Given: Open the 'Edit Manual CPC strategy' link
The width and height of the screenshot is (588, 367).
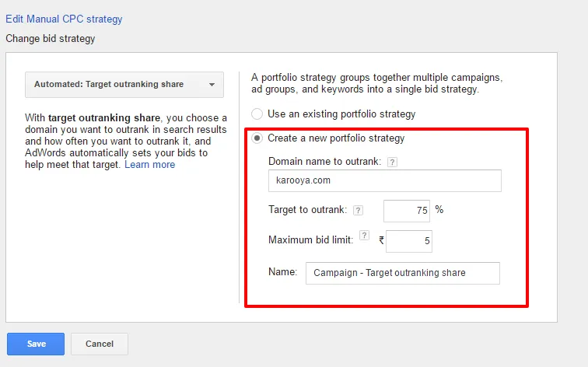Looking at the screenshot, I should 64,19.
